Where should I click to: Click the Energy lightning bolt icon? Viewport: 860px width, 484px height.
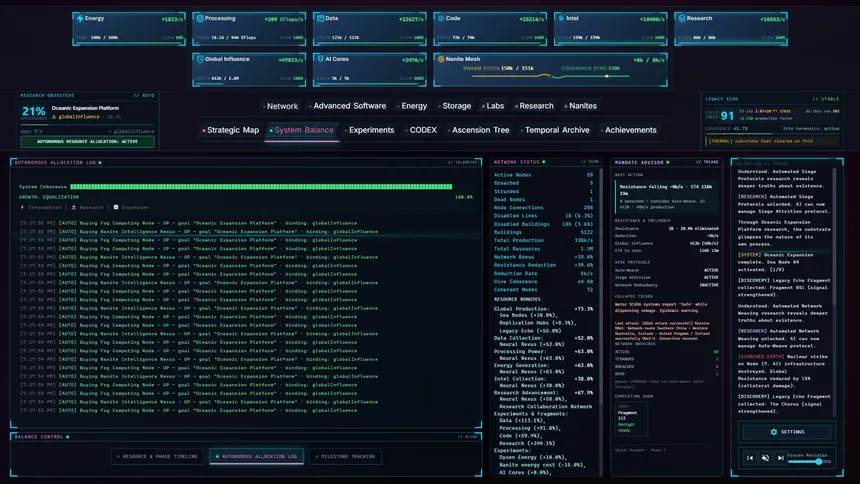[x=80, y=18]
